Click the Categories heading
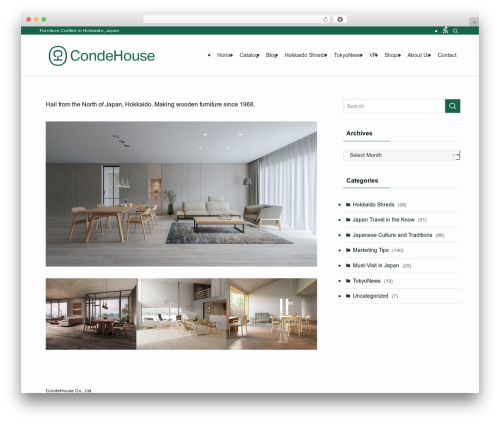This screenshot has width=500, height=423. (x=362, y=181)
